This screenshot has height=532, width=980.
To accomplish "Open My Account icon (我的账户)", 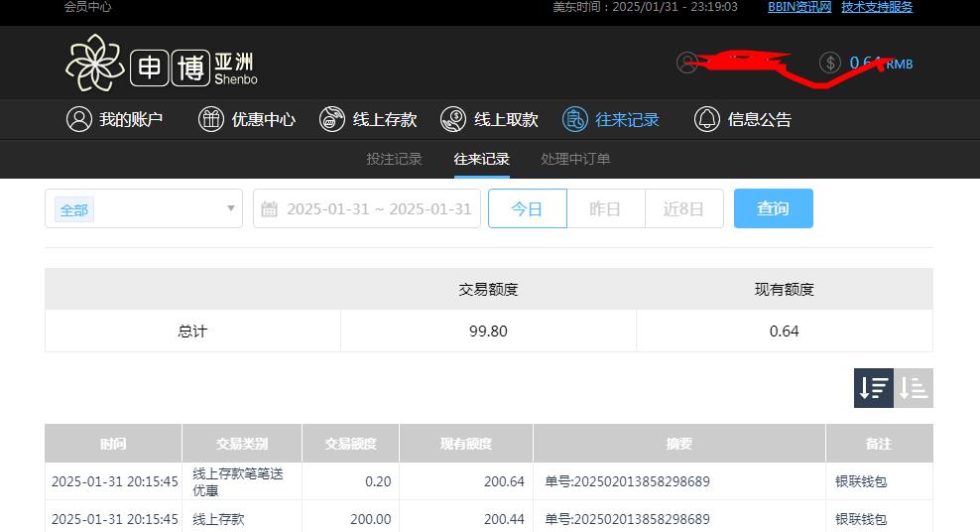I will point(79,119).
